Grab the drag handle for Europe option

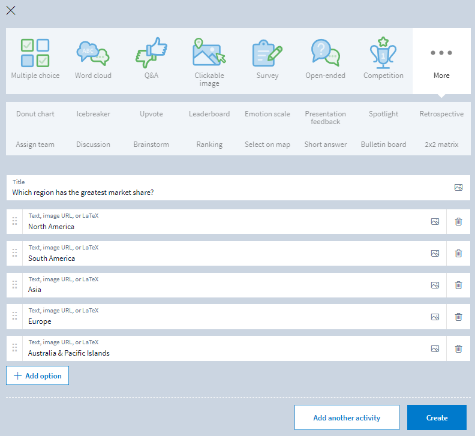15,316
